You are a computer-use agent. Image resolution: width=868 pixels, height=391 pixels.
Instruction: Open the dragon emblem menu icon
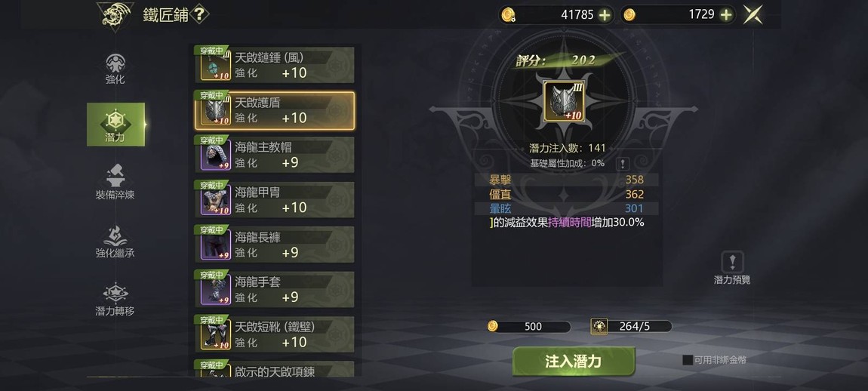[x=115, y=15]
